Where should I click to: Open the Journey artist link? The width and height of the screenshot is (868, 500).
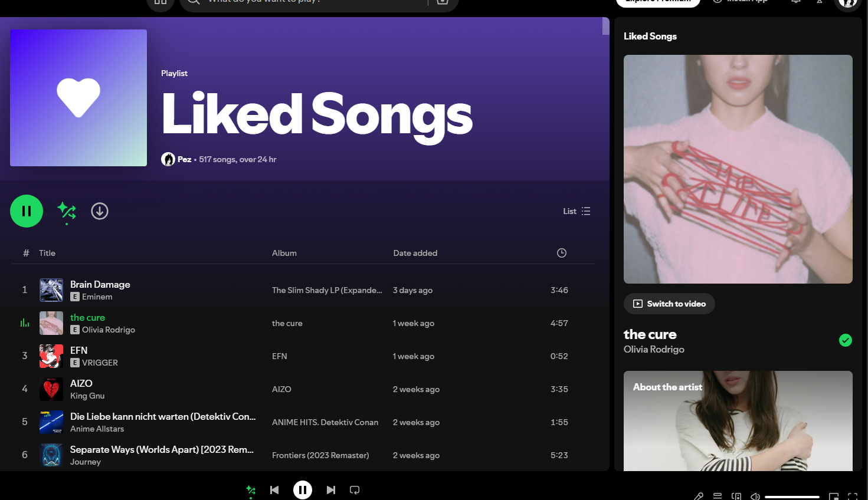click(86, 462)
